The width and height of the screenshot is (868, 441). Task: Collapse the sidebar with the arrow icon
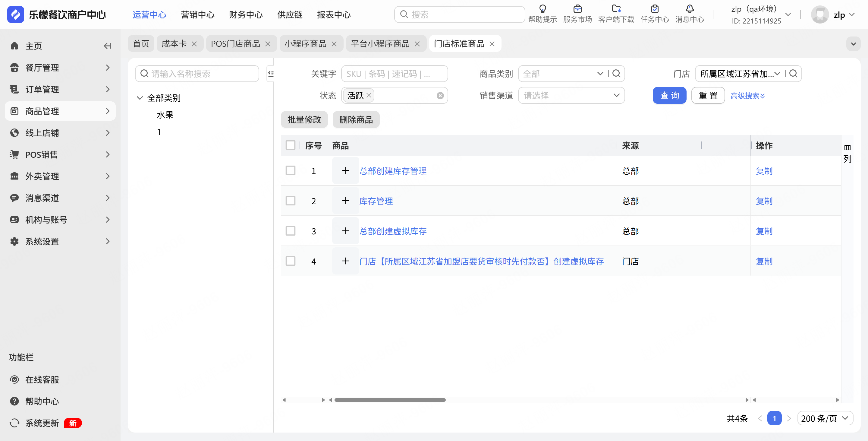point(108,46)
